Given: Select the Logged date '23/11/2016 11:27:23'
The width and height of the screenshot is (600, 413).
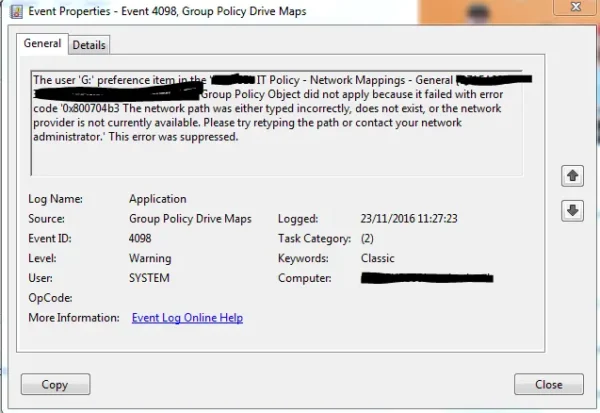Looking at the screenshot, I should tap(409, 219).
